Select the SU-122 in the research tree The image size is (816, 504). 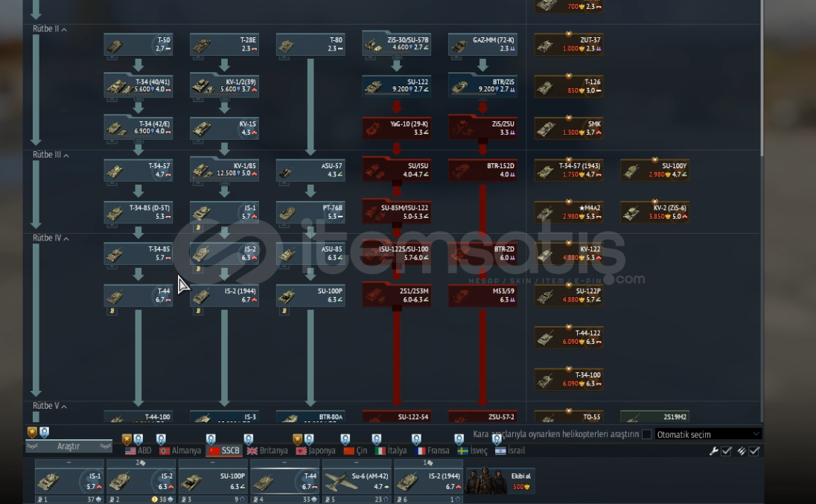397,86
